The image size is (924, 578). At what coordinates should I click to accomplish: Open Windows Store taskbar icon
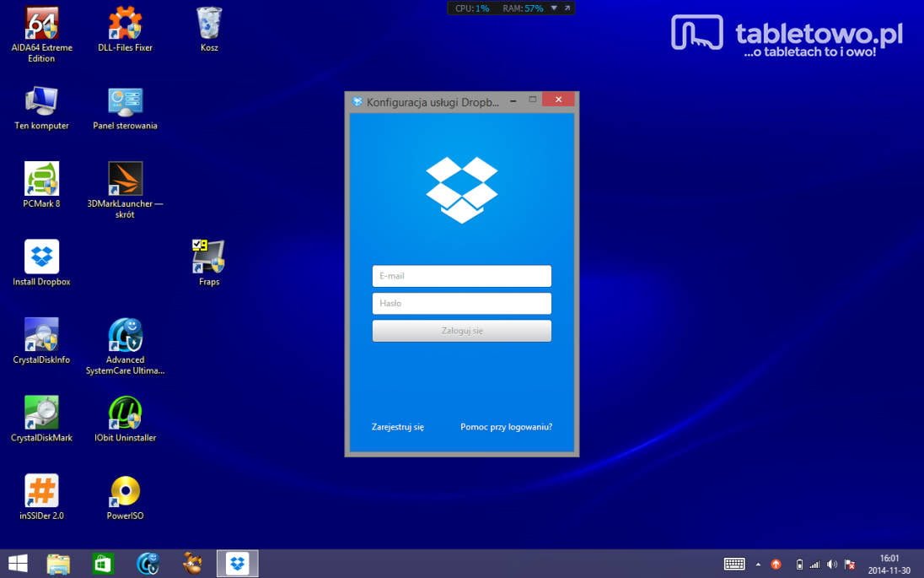tap(103, 564)
